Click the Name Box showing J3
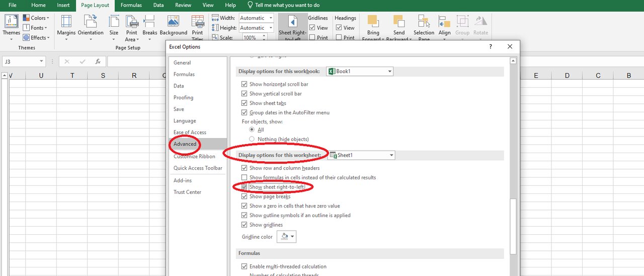The height and width of the screenshot is (276, 644). [20, 61]
